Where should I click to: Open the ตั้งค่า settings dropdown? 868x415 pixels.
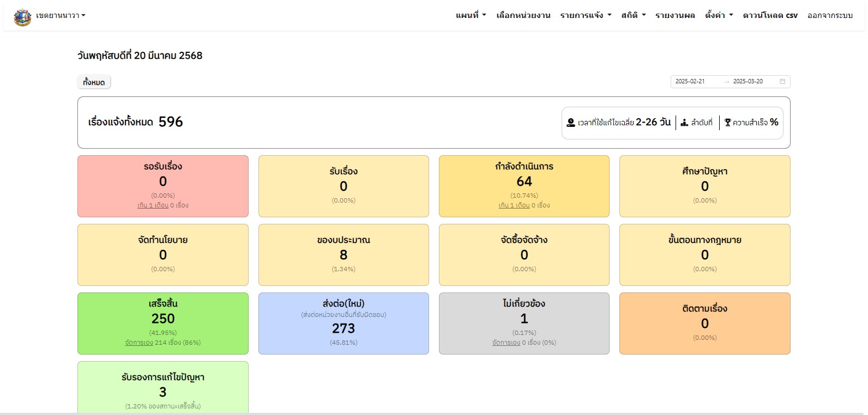(x=719, y=15)
